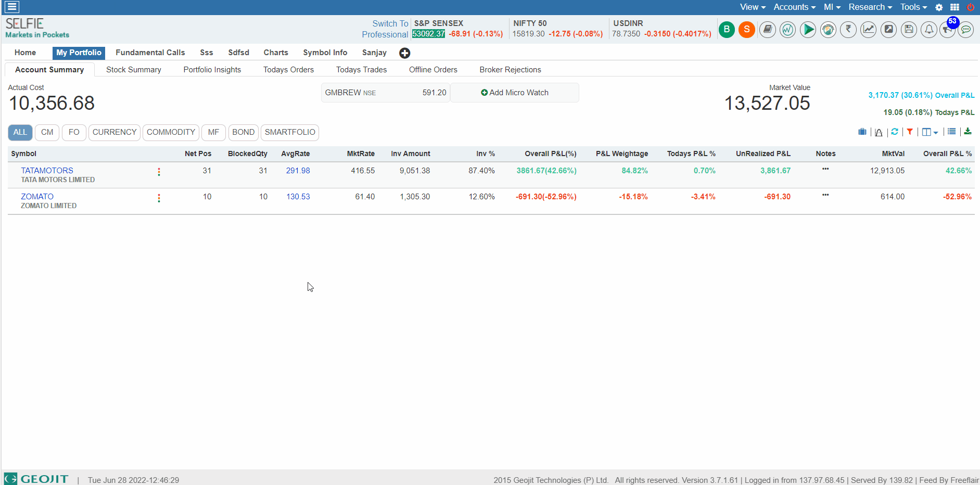Open the Tools dropdown menu
The image size is (980, 485).
pos(913,7)
